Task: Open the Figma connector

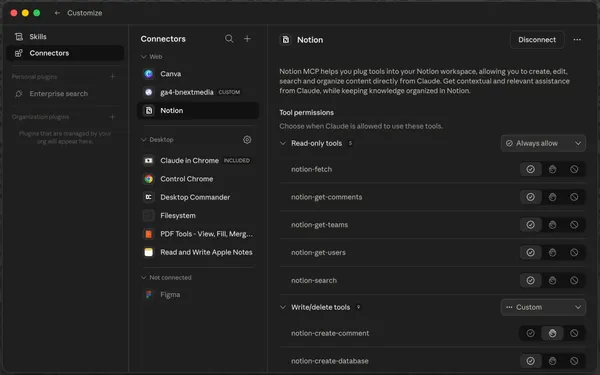Action: click(x=198, y=294)
